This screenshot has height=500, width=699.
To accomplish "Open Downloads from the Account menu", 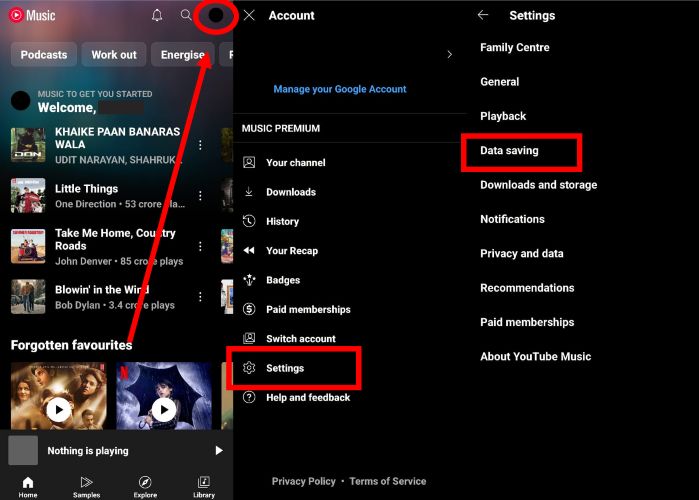I will [291, 192].
